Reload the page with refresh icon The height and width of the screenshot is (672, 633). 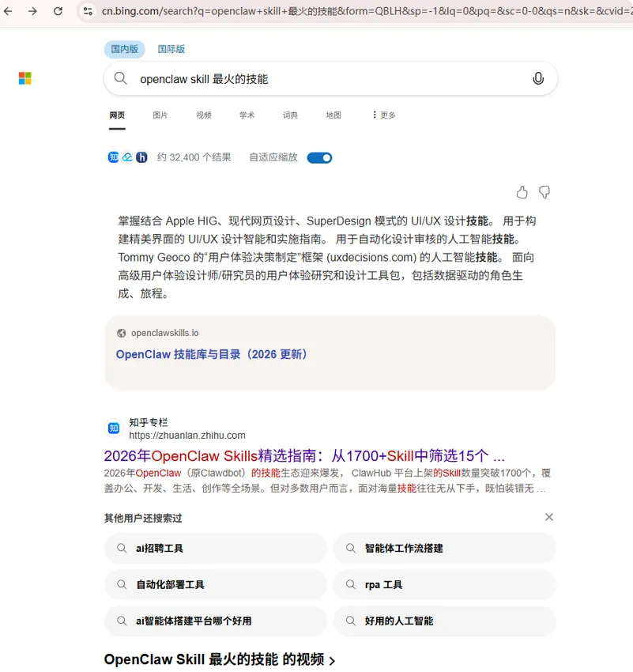pos(58,11)
